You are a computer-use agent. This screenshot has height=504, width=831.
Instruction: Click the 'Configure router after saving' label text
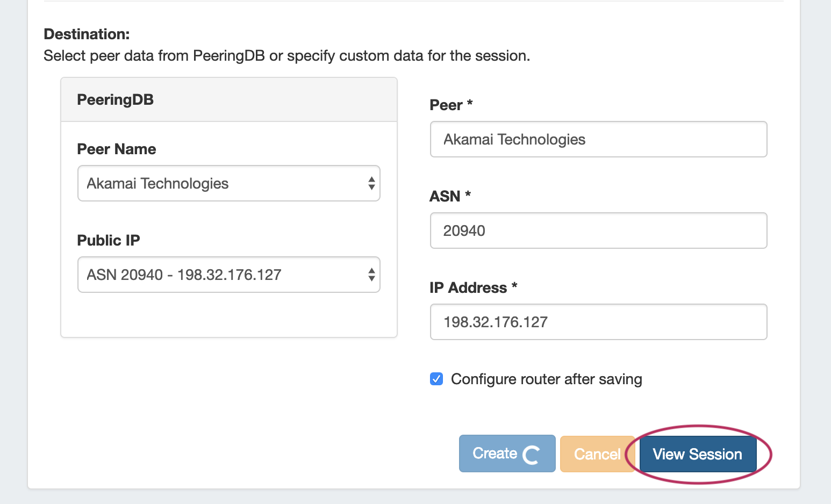[x=546, y=379]
